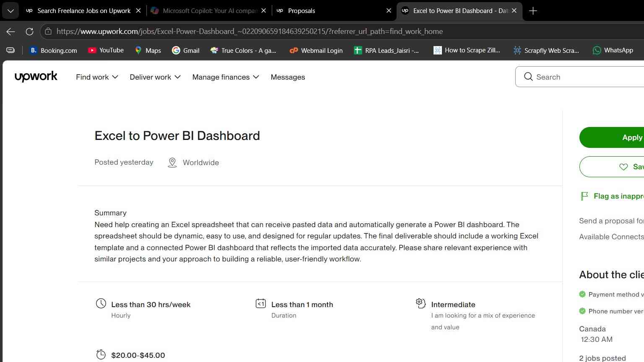This screenshot has width=644, height=362.
Task: Open the tab search chevron
Action: coord(10,11)
